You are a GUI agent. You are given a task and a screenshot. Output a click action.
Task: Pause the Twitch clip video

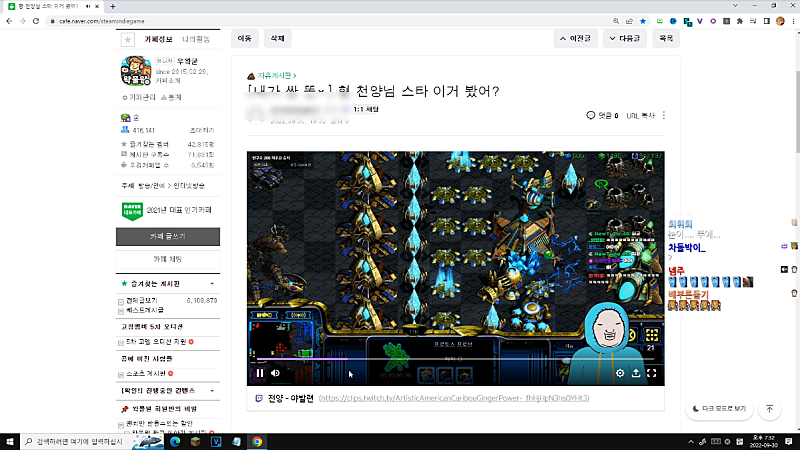(x=259, y=373)
